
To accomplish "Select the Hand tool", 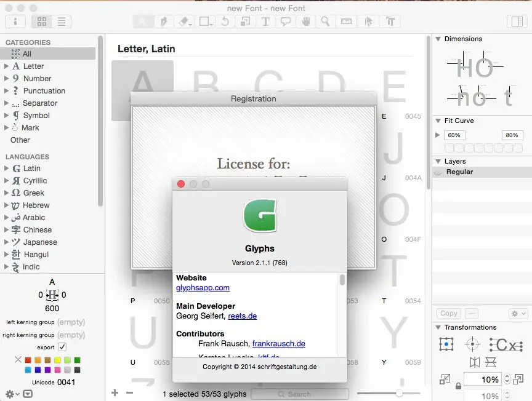I will (x=305, y=22).
